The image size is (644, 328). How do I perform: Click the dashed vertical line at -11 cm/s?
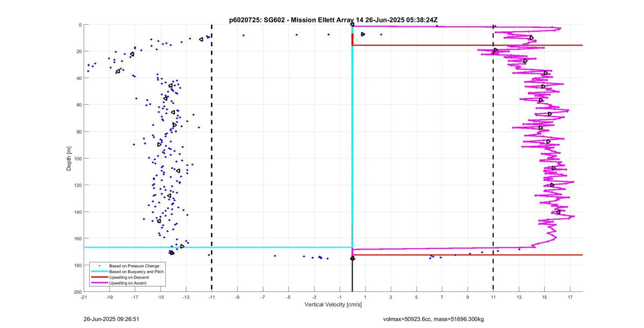[211, 158]
